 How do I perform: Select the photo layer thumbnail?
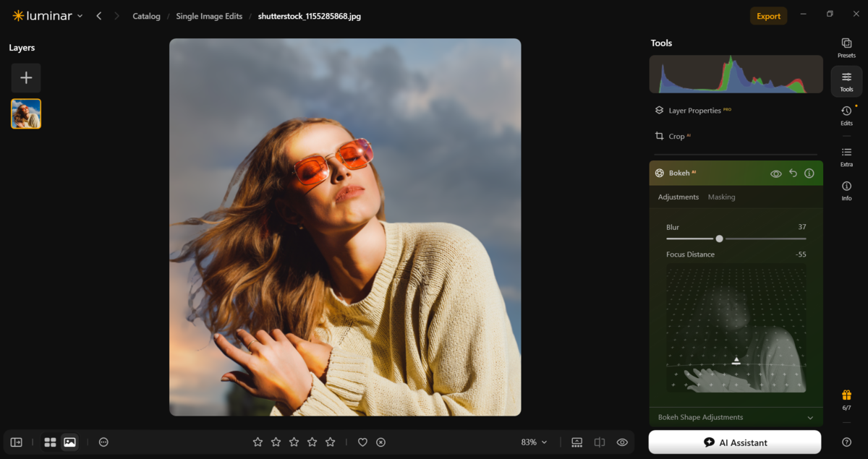coord(26,113)
